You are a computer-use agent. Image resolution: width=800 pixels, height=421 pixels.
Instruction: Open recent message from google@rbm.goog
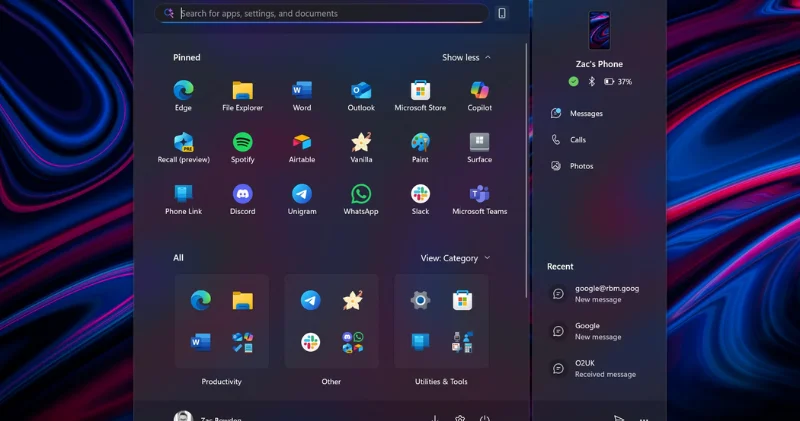[595, 293]
